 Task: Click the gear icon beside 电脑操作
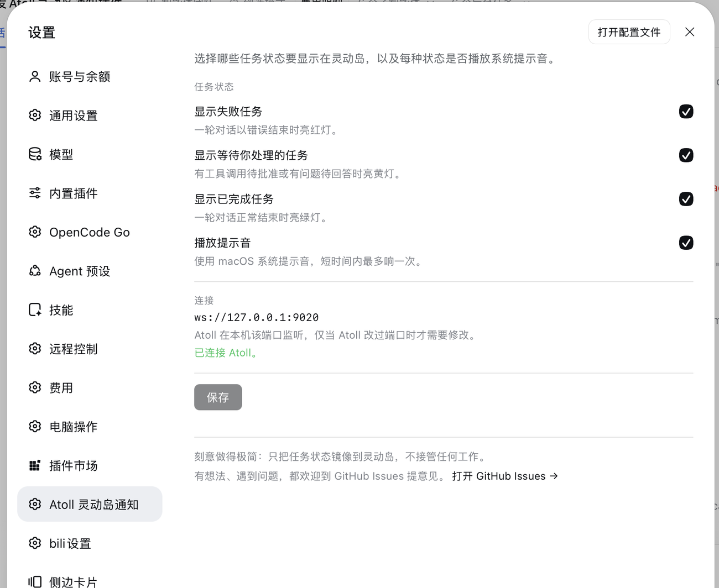(x=35, y=427)
